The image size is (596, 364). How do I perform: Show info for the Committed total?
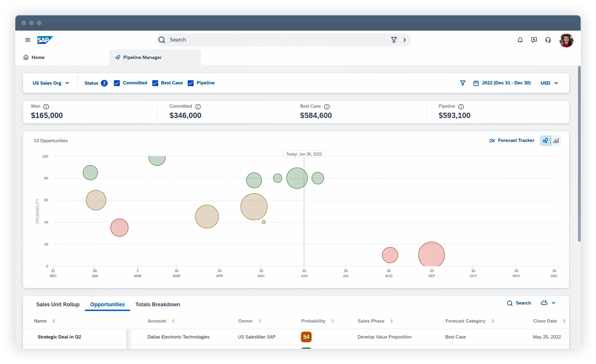point(198,107)
